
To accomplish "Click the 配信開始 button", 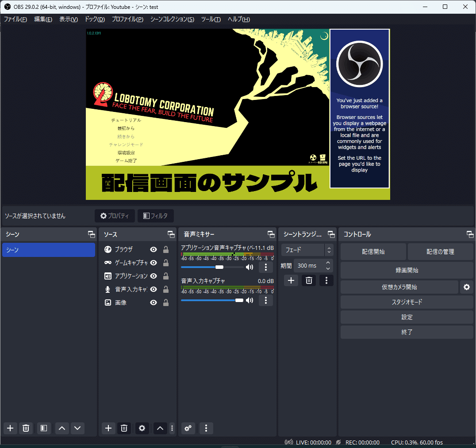I will pyautogui.click(x=373, y=252).
